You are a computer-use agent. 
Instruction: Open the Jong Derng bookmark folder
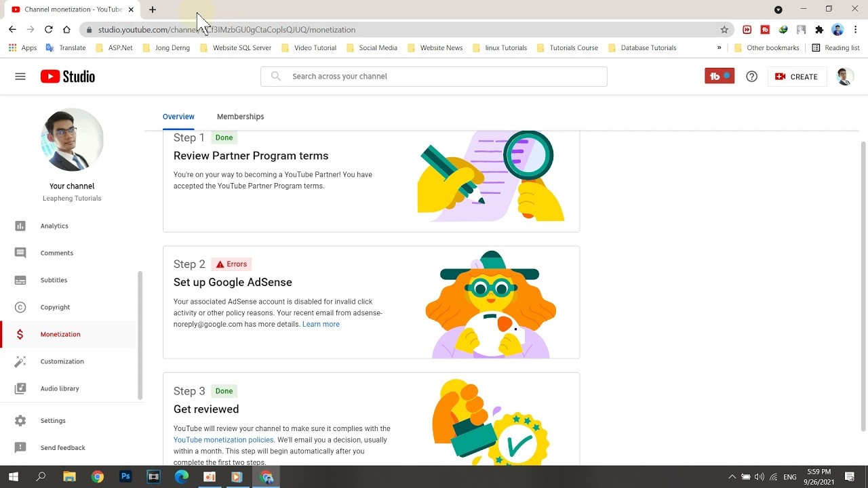coord(166,48)
